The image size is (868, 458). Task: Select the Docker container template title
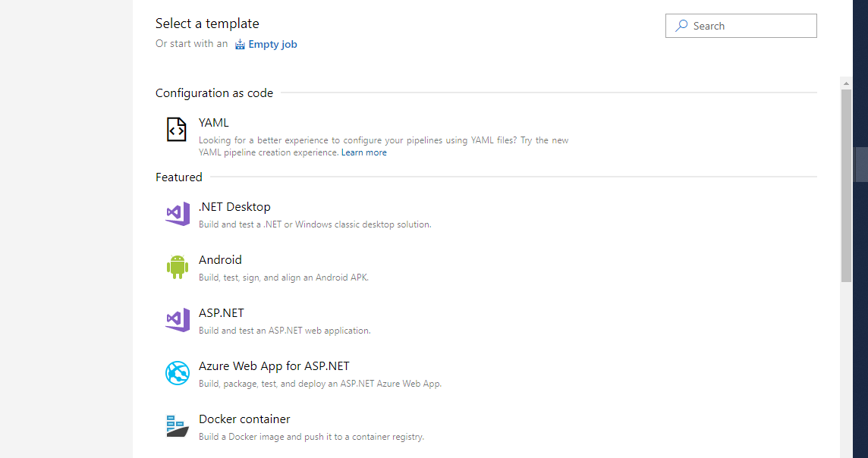tap(244, 419)
